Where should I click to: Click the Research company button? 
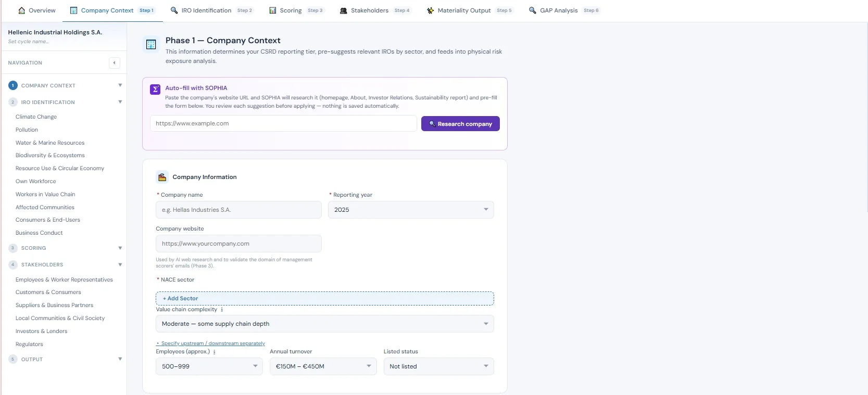460,124
